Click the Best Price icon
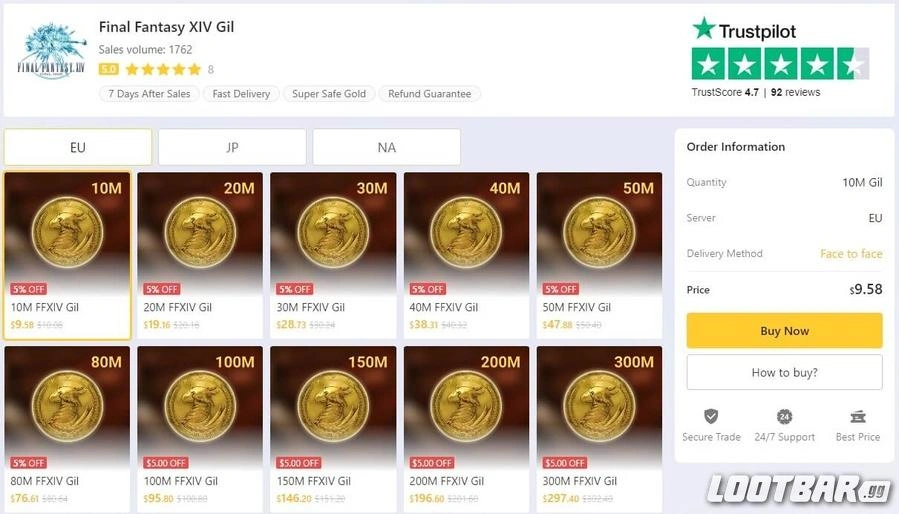Screen dimensions: 899x514 click(858, 416)
